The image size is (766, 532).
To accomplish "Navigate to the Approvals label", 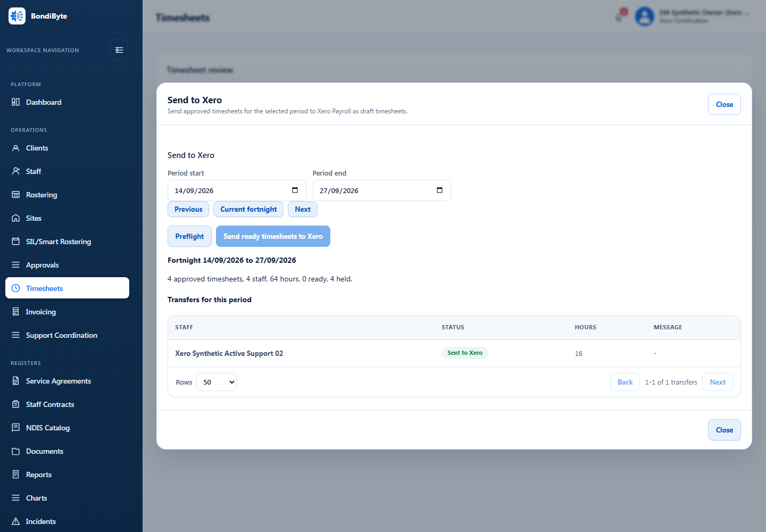I will (43, 265).
